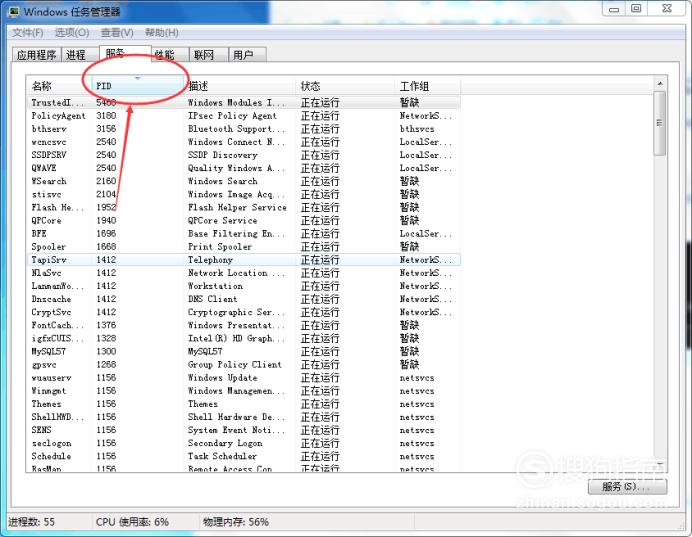Click the CPU 使用率: 6% status entry
Image resolution: width=692 pixels, height=537 pixels.
[132, 522]
